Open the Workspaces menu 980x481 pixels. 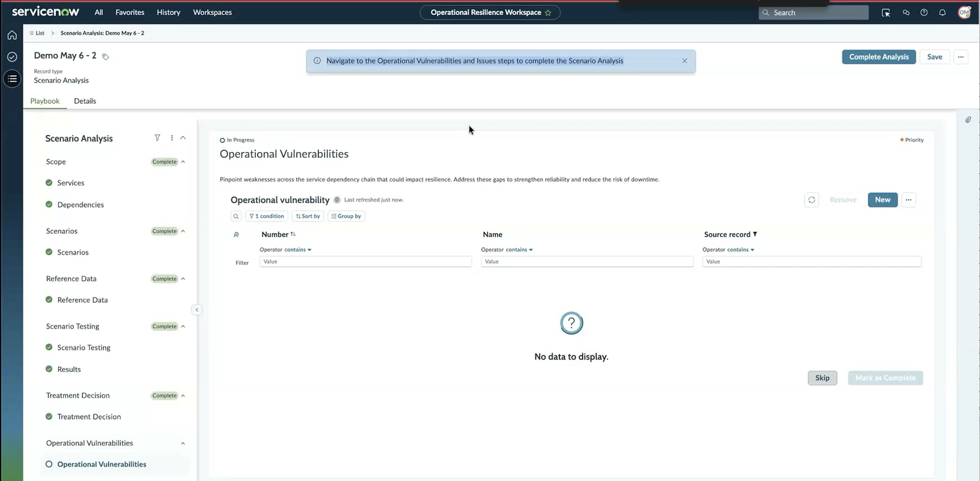212,12
